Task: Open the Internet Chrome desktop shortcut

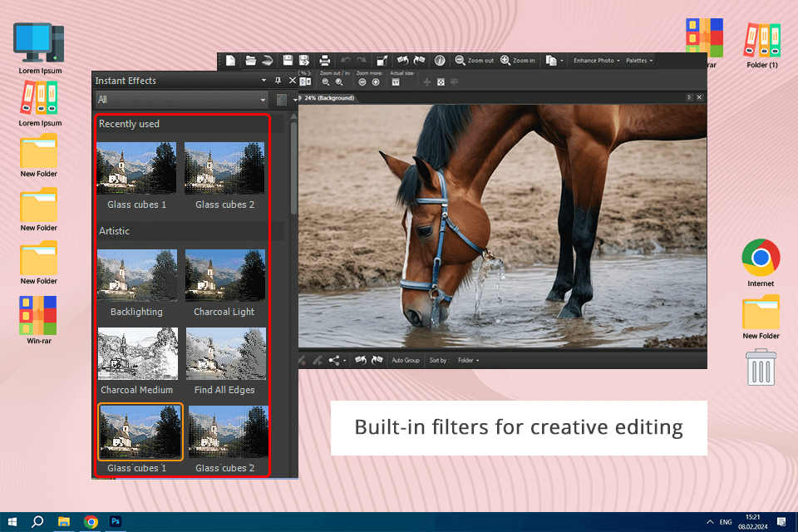Action: click(761, 264)
